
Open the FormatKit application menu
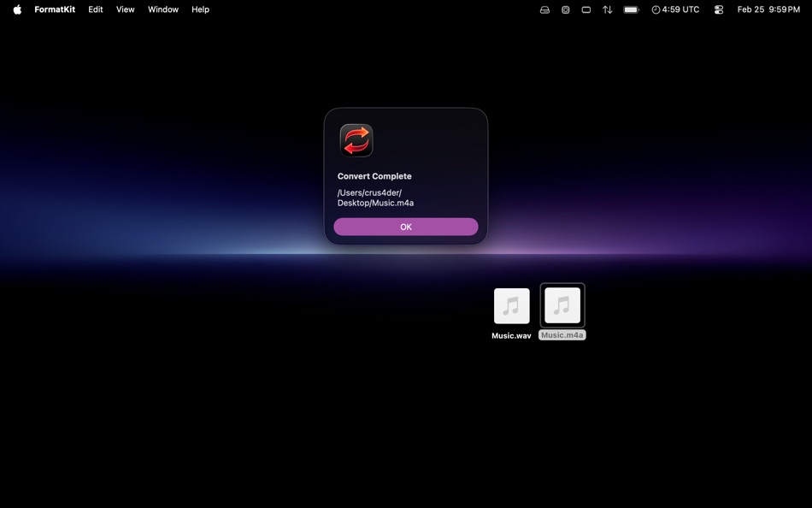[55, 9]
